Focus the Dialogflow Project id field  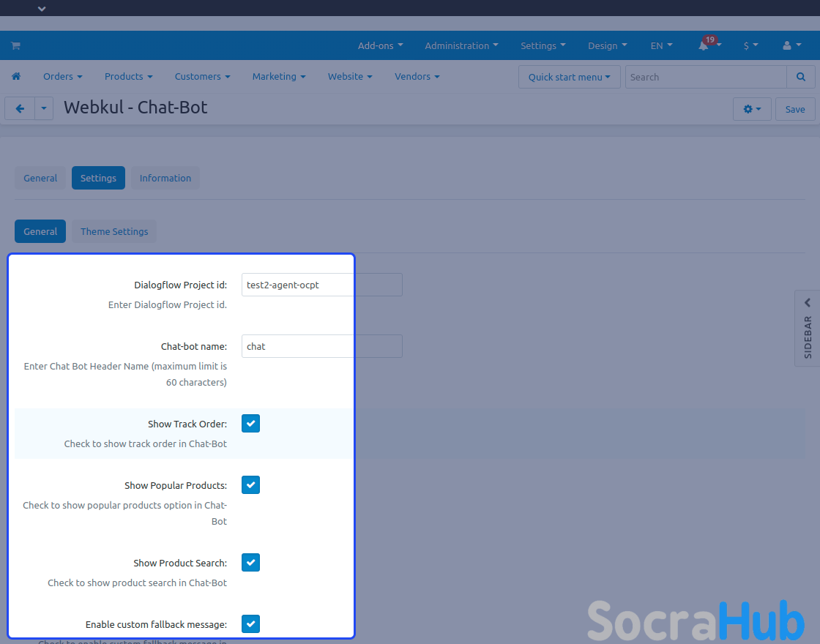click(321, 285)
